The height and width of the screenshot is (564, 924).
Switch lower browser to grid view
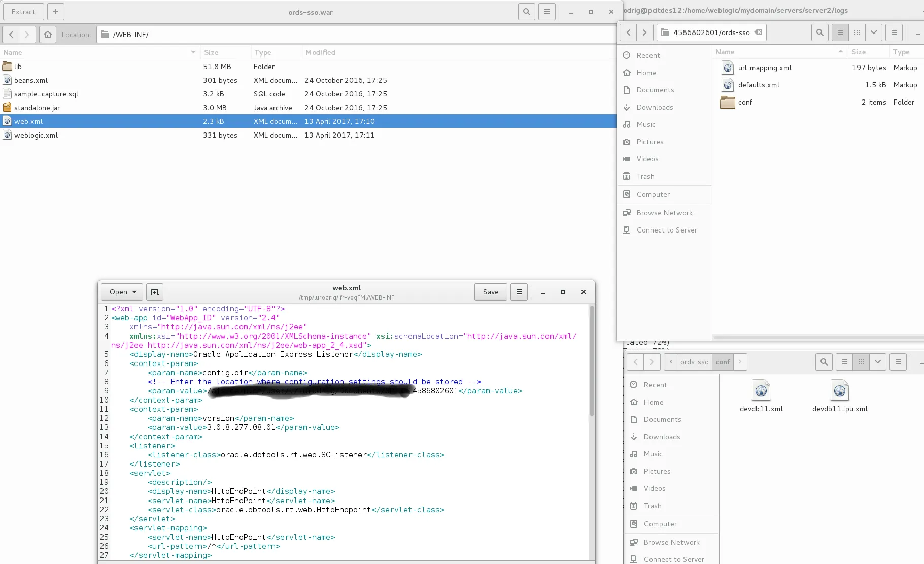pyautogui.click(x=861, y=362)
